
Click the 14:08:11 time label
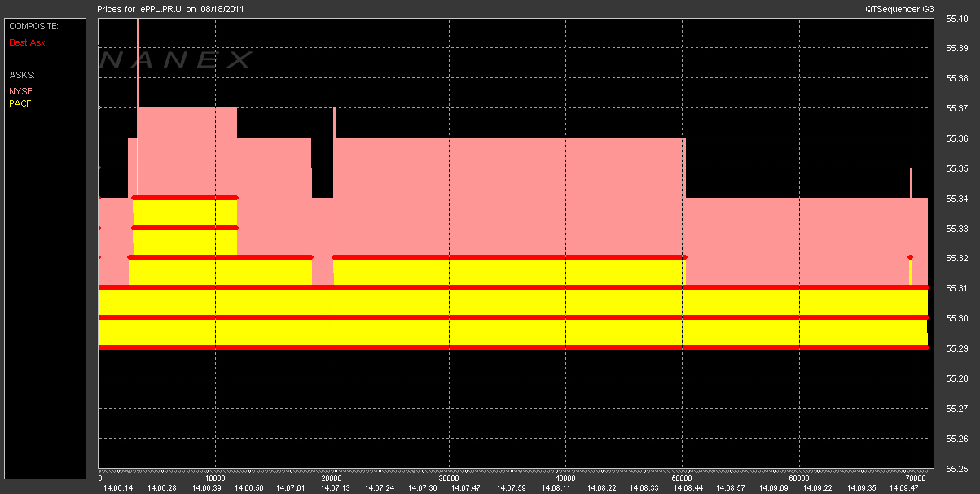pos(555,488)
